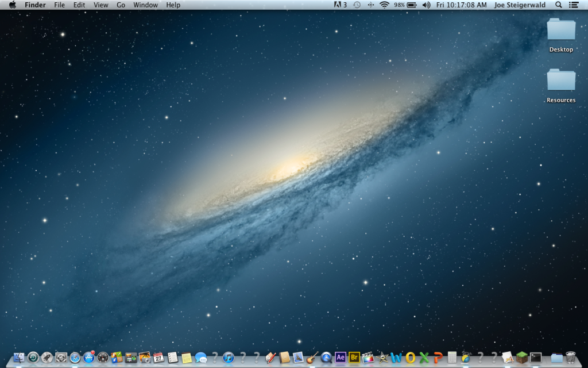Launch iMovie star icon in Dock
Viewport: 588px width, 368px height.
[382, 358]
